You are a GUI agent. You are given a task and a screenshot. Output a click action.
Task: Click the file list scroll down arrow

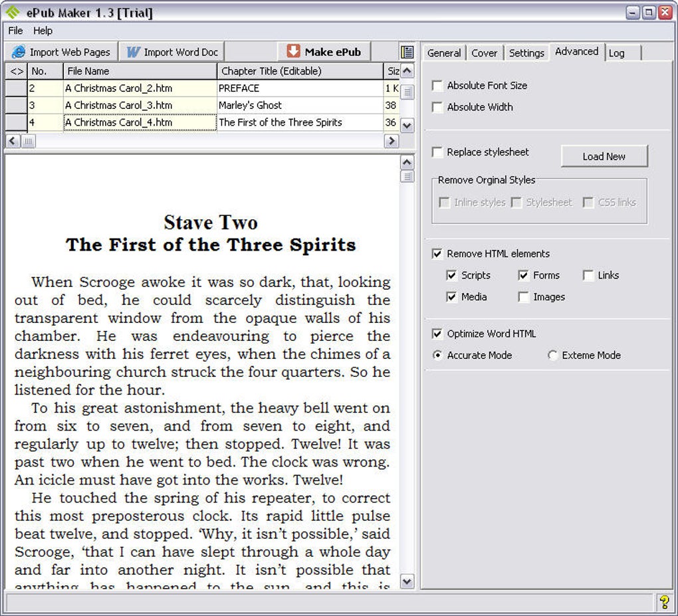click(x=407, y=126)
